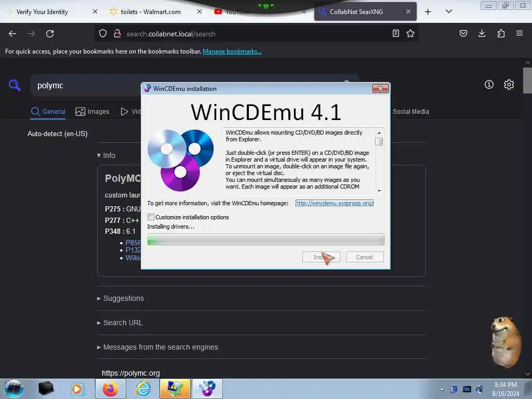
Task: Switch to the YouTube tab
Action: click(237, 12)
